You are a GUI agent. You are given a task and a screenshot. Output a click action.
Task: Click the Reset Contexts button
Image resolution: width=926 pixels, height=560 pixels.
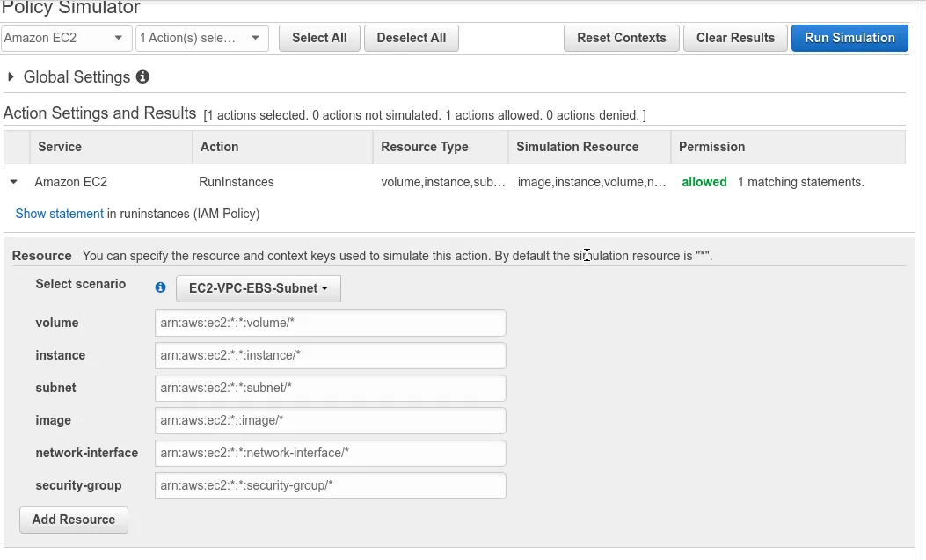[622, 38]
